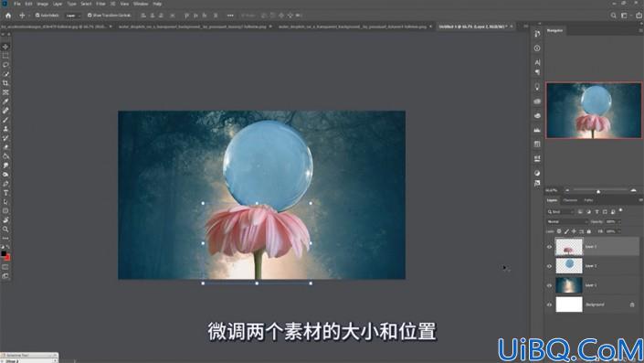
Task: Open the Normal blend mode dropdown
Action: (567, 221)
